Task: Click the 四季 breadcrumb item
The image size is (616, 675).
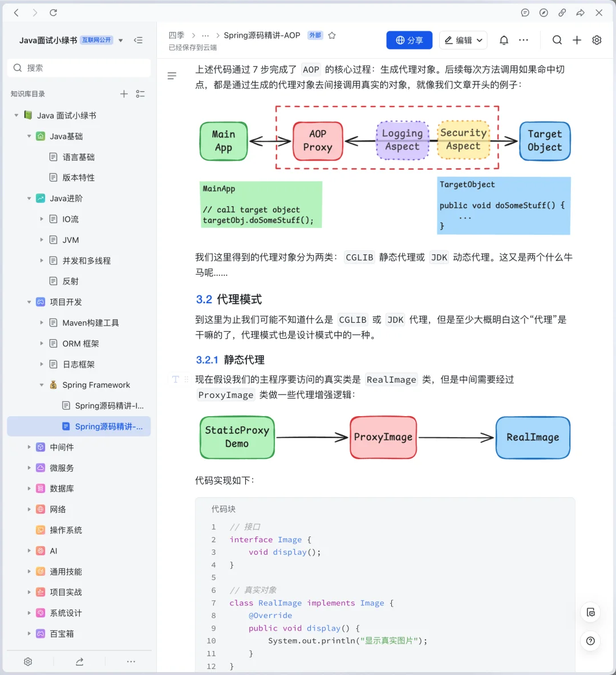Action: click(x=177, y=35)
